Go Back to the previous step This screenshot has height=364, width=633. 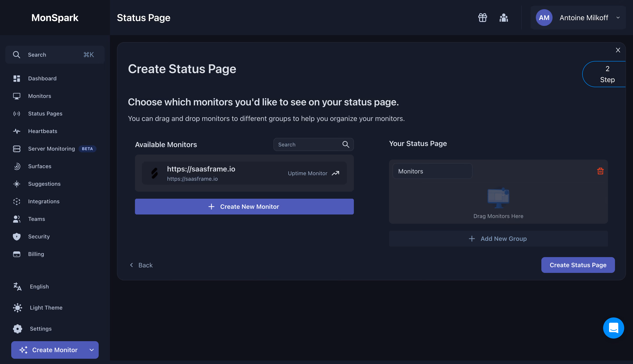(141, 265)
